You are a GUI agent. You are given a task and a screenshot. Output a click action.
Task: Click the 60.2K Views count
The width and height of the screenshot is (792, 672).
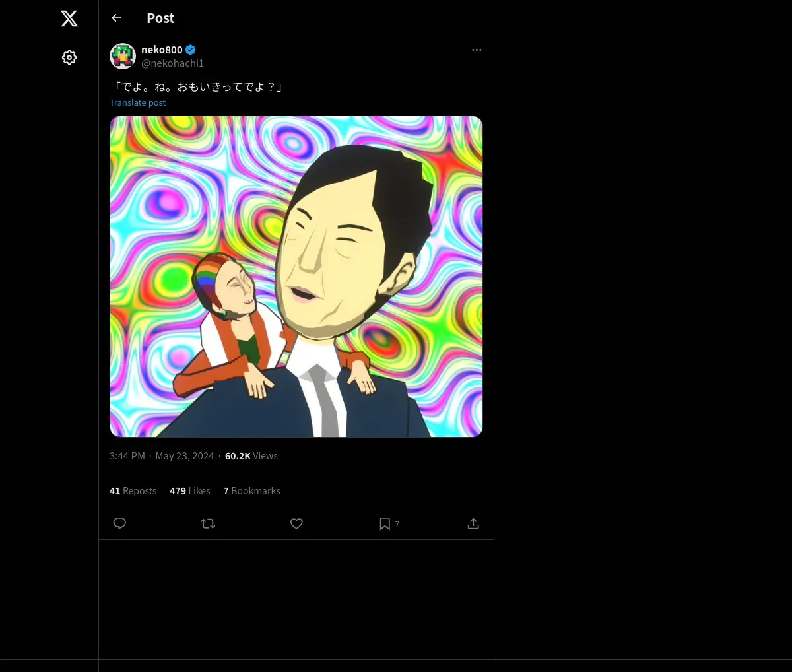[251, 455]
